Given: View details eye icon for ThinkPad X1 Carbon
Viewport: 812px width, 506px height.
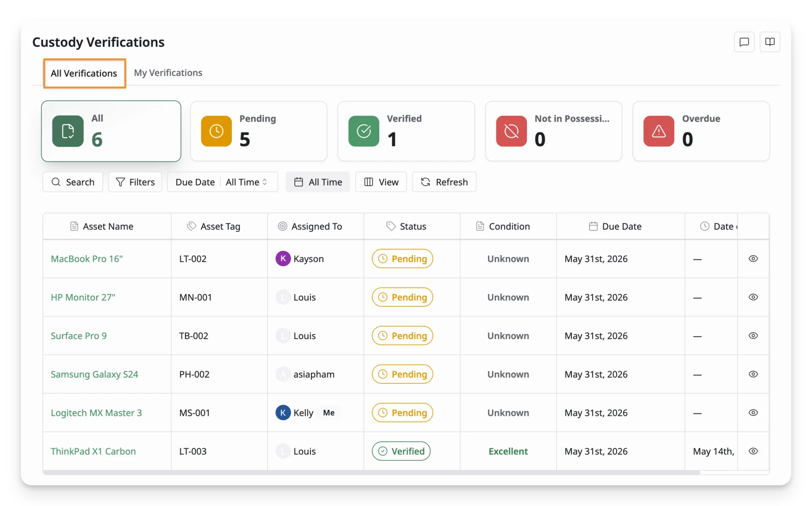Looking at the screenshot, I should pos(753,451).
